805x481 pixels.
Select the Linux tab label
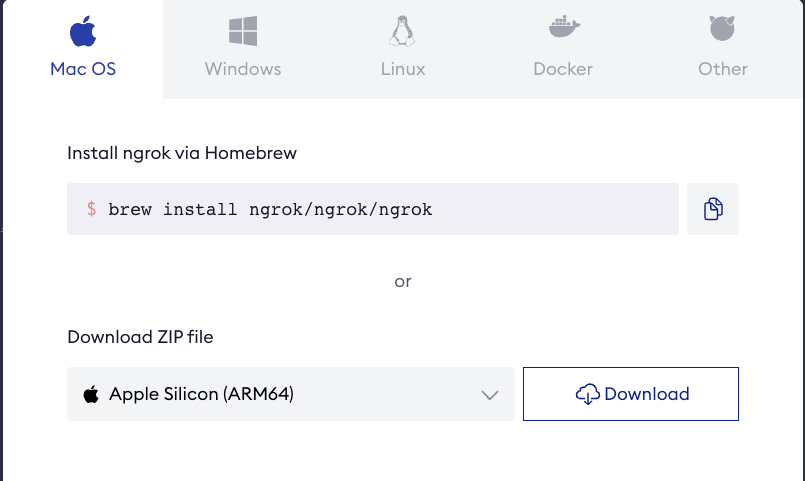click(x=403, y=69)
